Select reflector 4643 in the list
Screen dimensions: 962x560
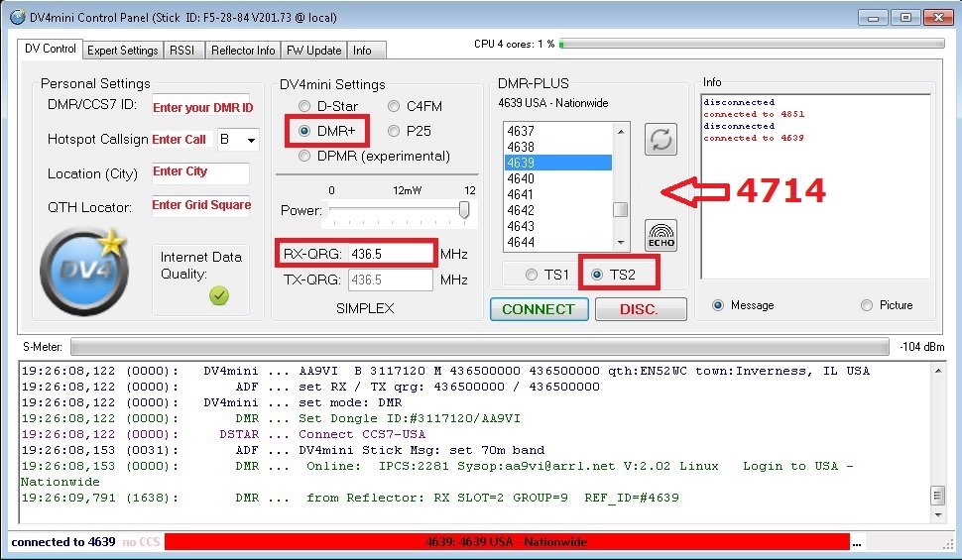(557, 226)
